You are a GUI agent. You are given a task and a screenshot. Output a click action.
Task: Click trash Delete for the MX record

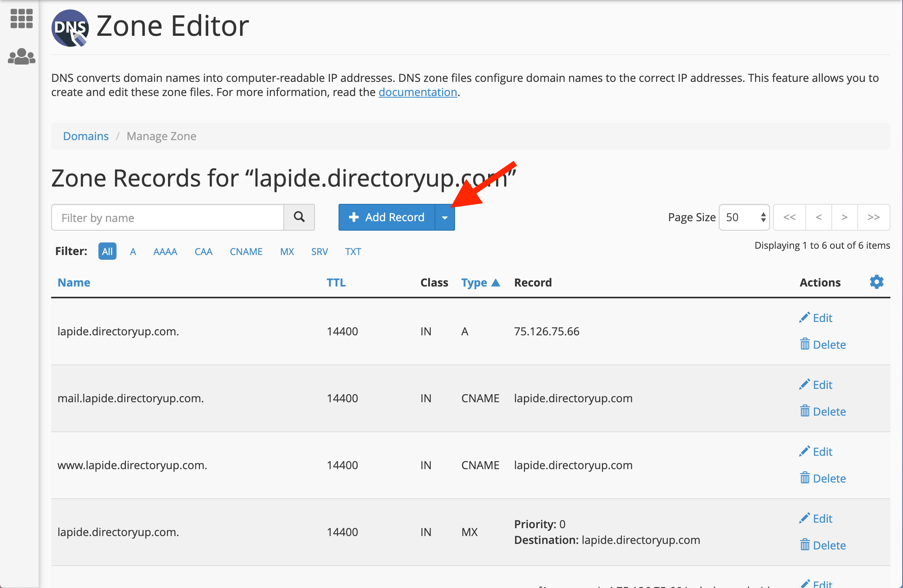point(823,545)
